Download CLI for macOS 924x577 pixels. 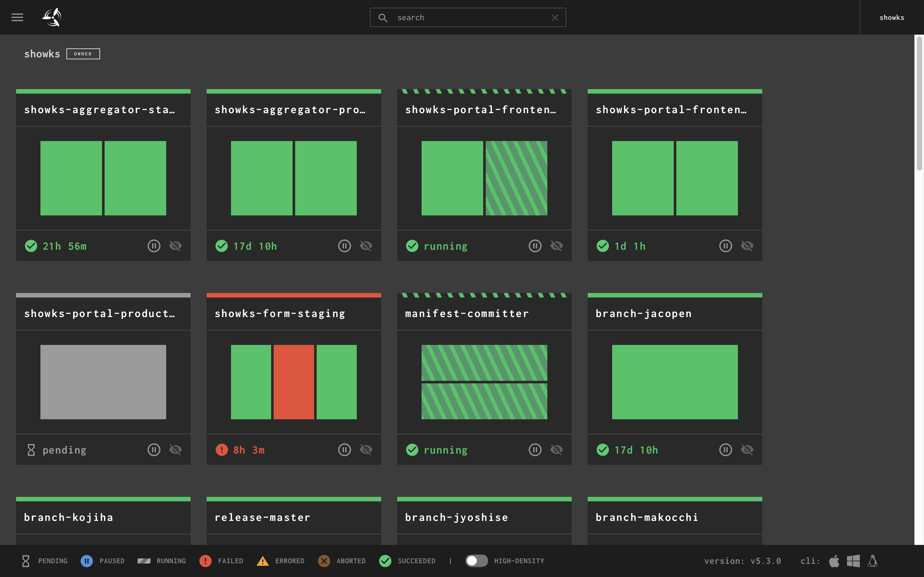(834, 561)
